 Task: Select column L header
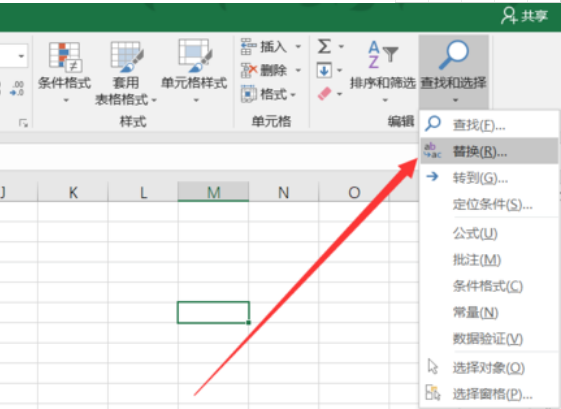pos(143,193)
